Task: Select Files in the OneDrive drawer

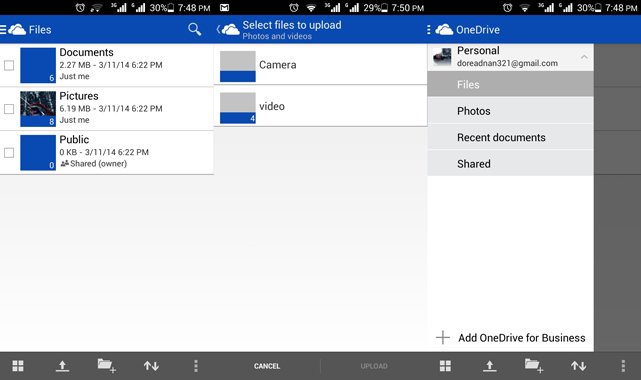Action: (x=511, y=85)
